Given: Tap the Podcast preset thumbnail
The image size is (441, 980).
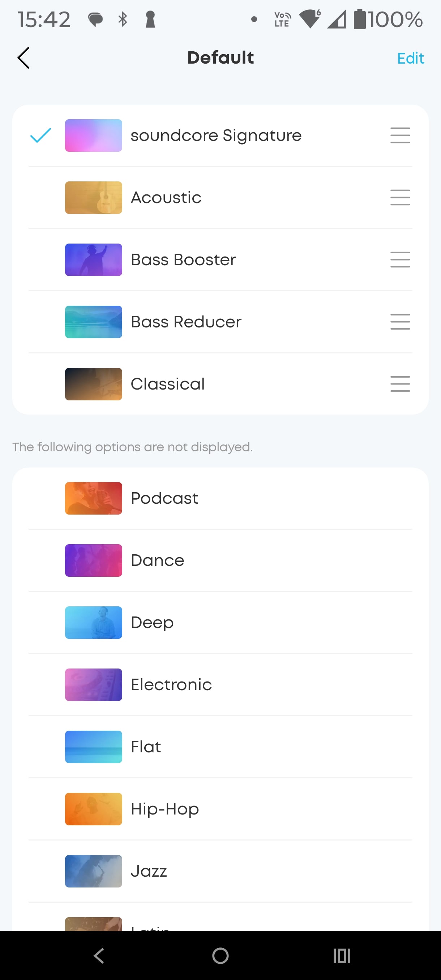Looking at the screenshot, I should coord(94,498).
